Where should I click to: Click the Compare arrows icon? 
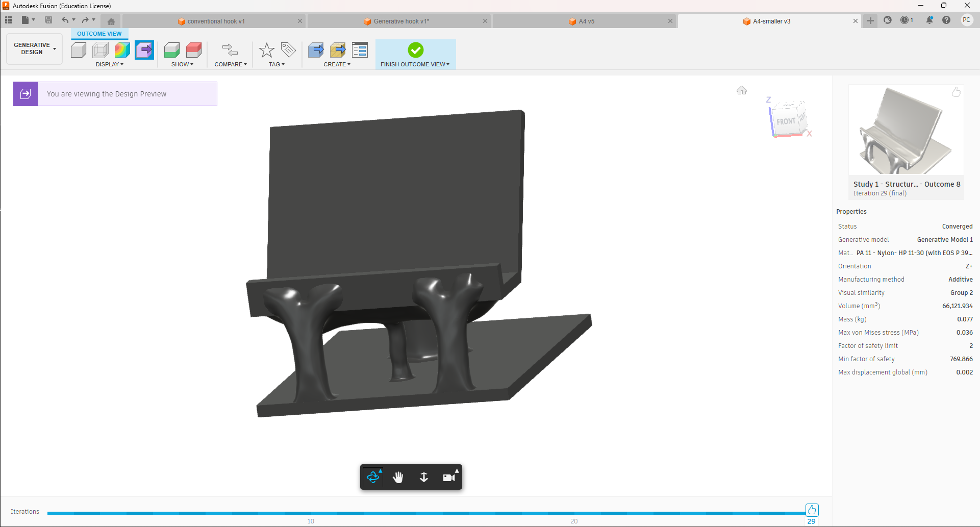pyautogui.click(x=230, y=50)
